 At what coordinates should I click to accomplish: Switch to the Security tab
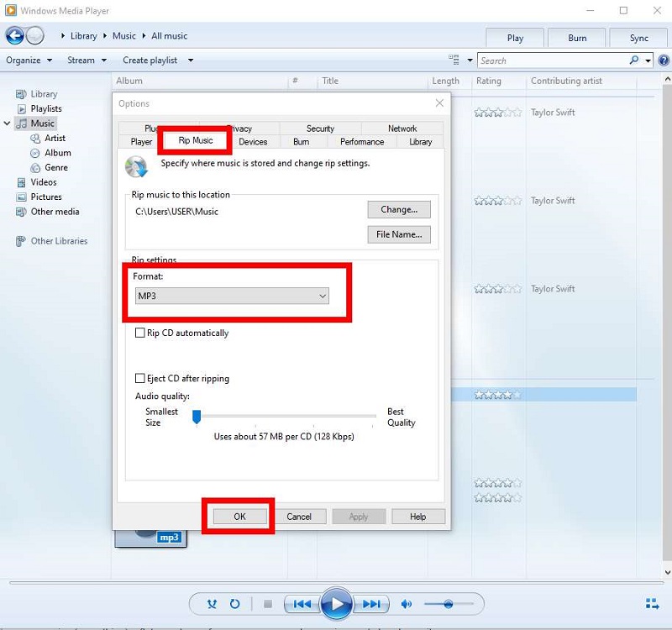(320, 129)
